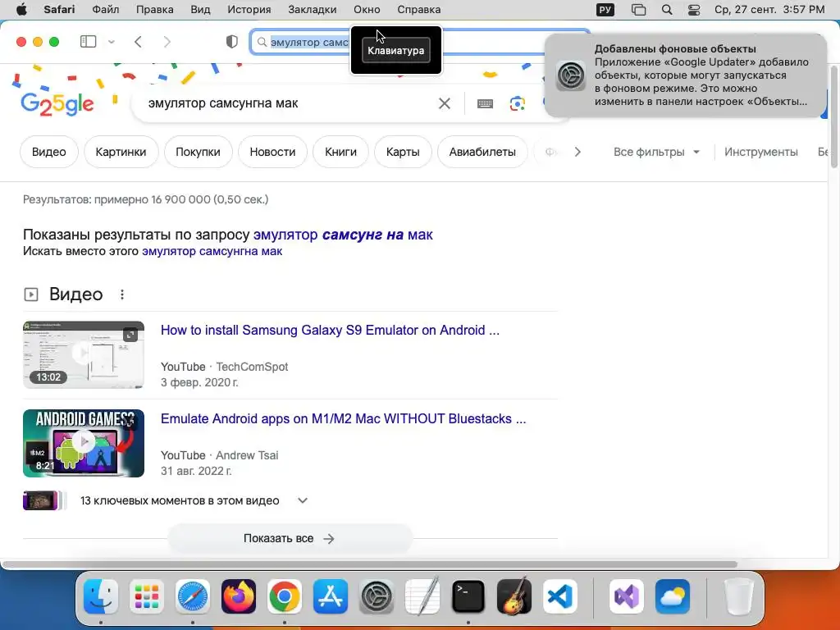Open the Вид menu
Image resolution: width=840 pixels, height=630 pixels.
(200, 10)
